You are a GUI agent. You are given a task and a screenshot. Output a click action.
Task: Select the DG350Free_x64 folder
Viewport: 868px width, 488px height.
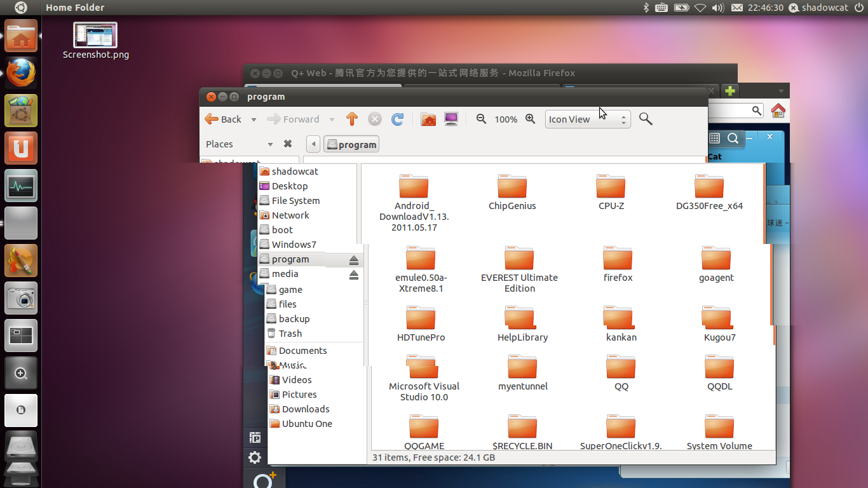click(709, 193)
